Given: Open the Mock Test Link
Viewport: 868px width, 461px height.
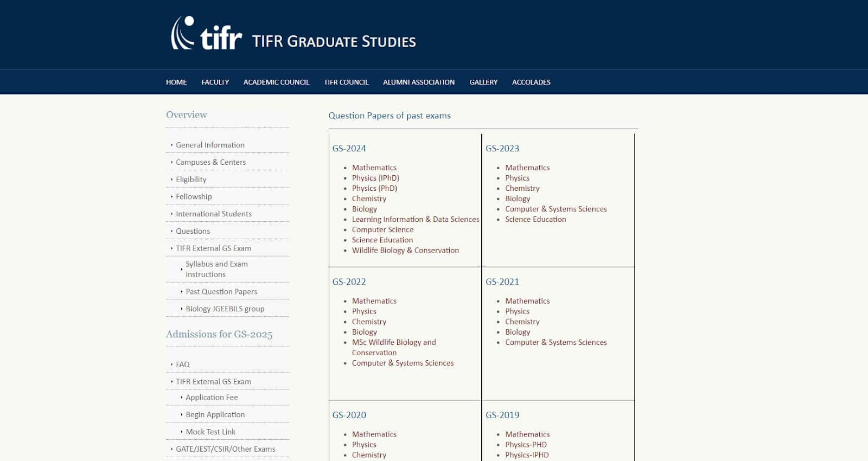Looking at the screenshot, I should [x=210, y=432].
